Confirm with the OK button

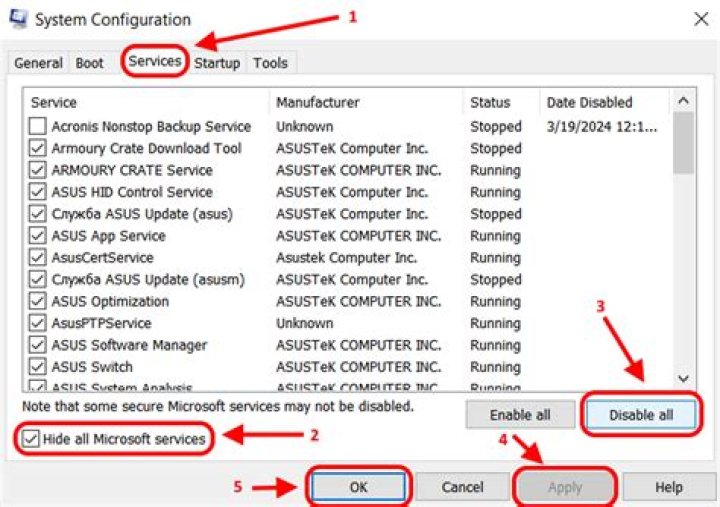tap(358, 487)
